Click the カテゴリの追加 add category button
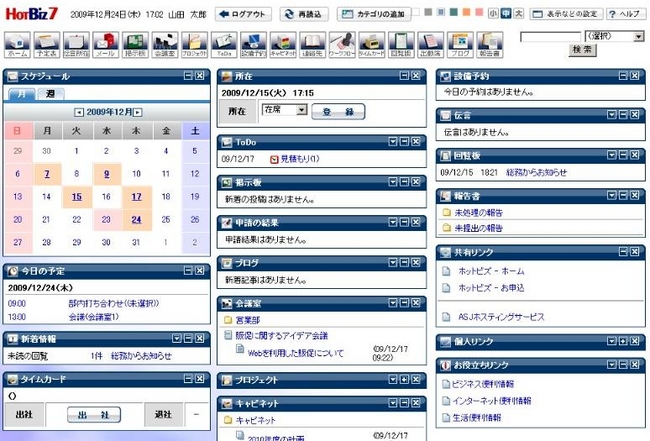The height and width of the screenshot is (441, 650). pyautogui.click(x=374, y=15)
